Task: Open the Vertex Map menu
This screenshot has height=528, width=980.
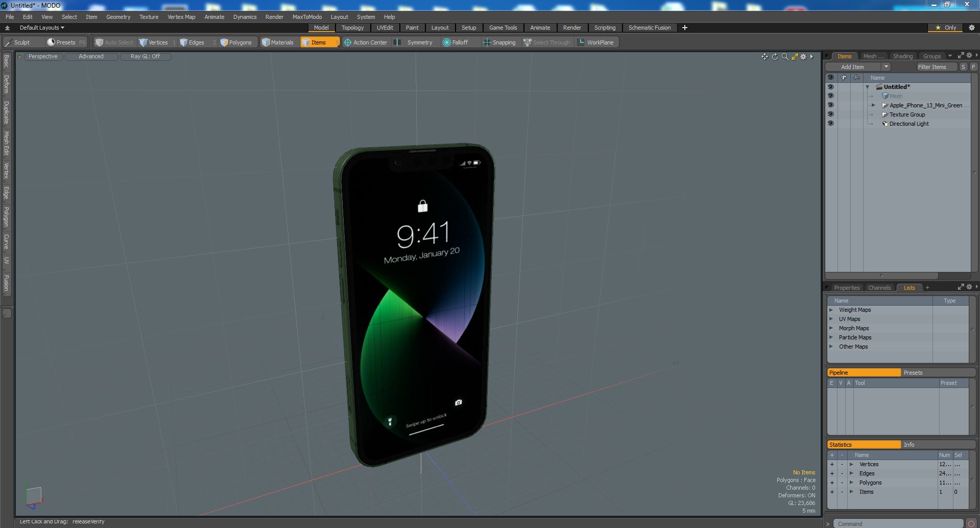Action: 181,17
